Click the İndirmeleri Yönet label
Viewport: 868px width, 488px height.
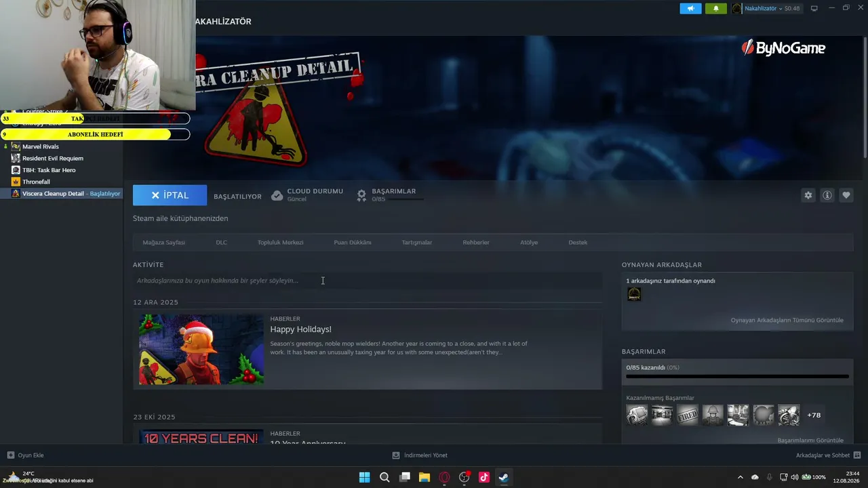point(425,455)
